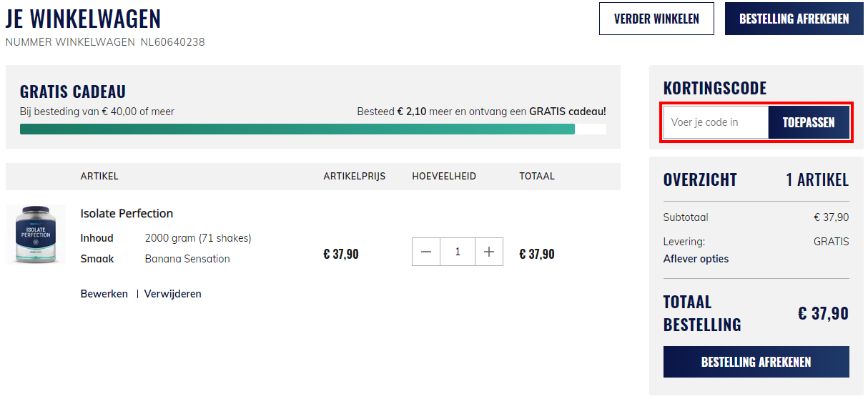Click the Overzicht heading
The image size is (868, 399).
699,179
